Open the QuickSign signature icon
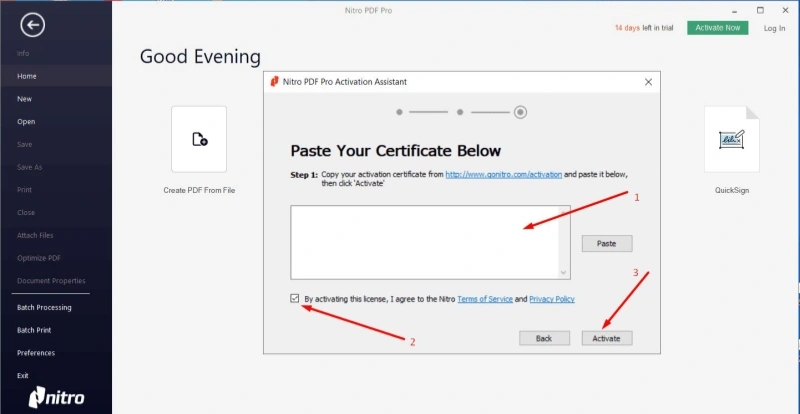 (732, 139)
